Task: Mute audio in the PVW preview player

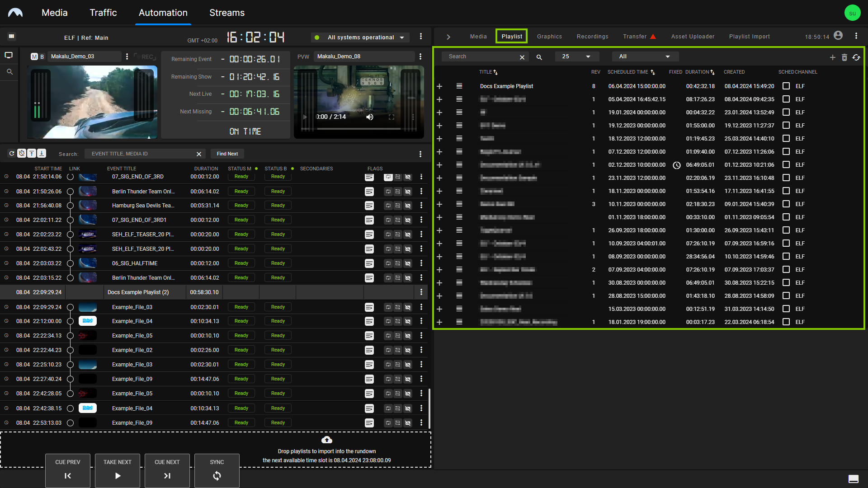Action: [369, 117]
